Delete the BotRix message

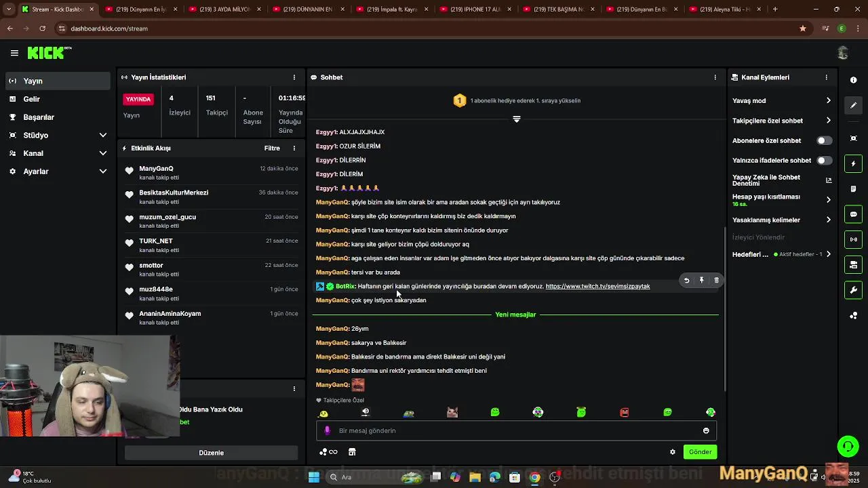(716, 281)
